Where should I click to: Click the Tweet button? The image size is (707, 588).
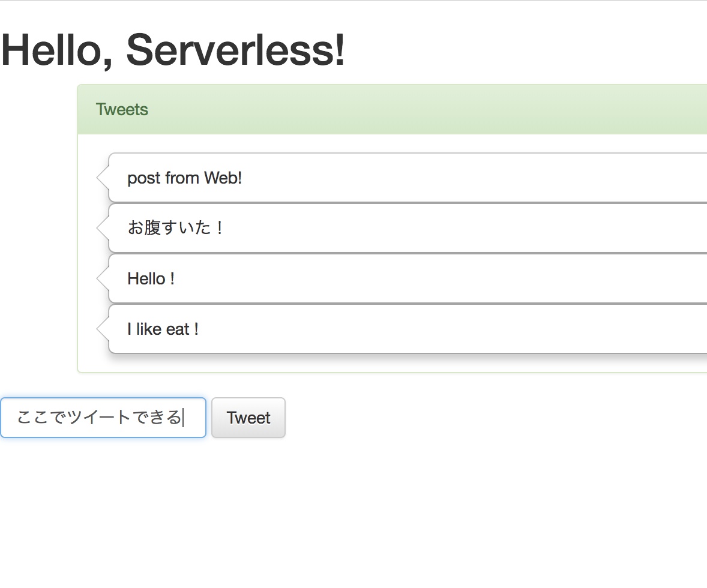[248, 418]
